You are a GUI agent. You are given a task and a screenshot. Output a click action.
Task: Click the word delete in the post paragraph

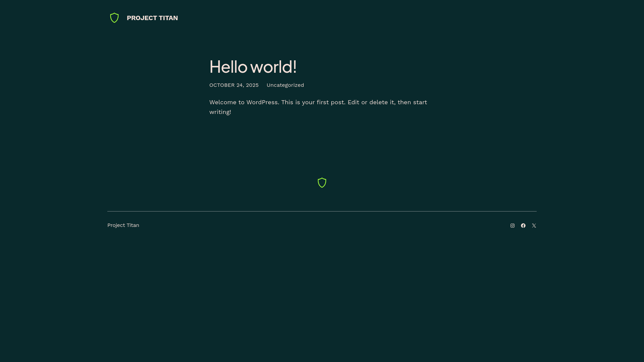pos(378,102)
